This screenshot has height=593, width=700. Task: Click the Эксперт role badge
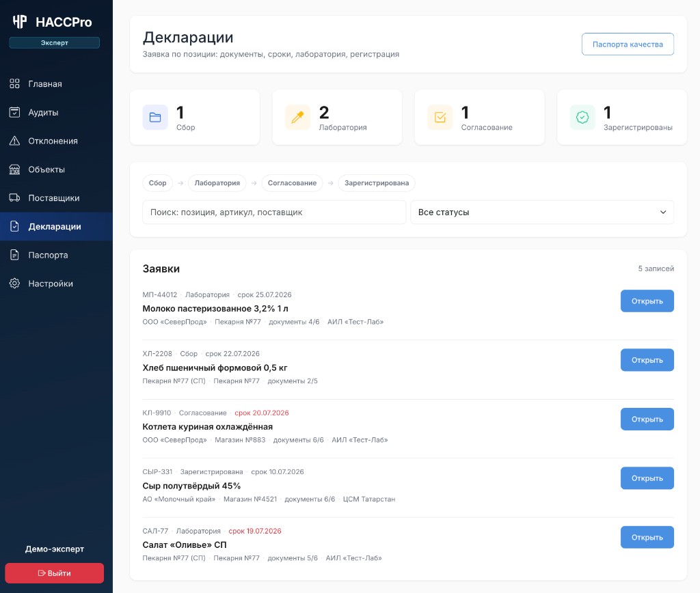[x=55, y=42]
